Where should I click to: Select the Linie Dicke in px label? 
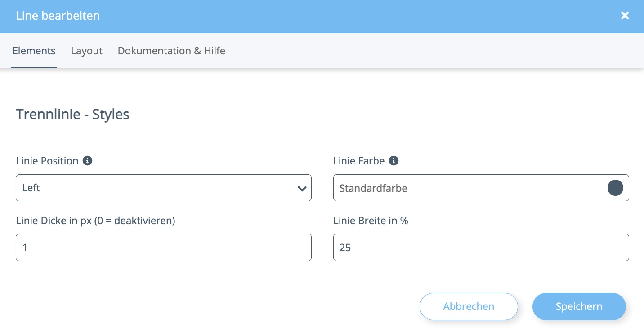click(x=95, y=221)
